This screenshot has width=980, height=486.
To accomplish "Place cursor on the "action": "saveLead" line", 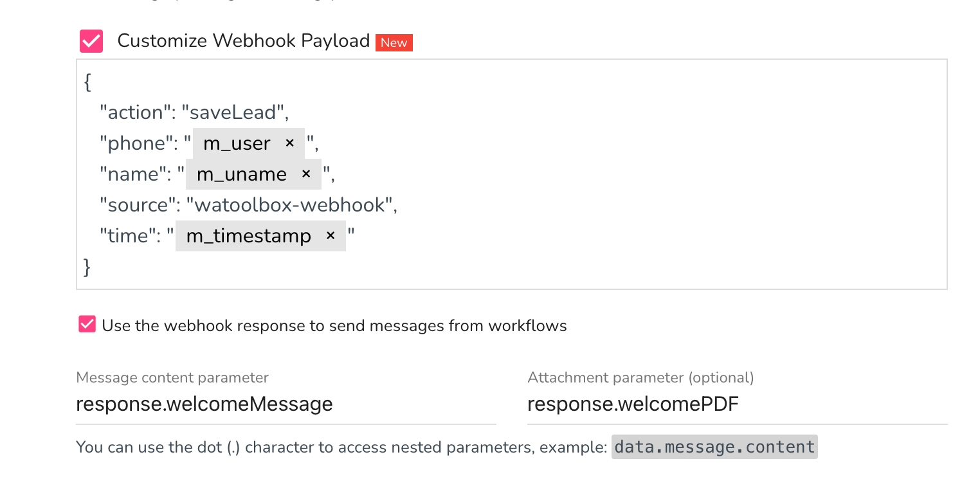I will pos(194,113).
